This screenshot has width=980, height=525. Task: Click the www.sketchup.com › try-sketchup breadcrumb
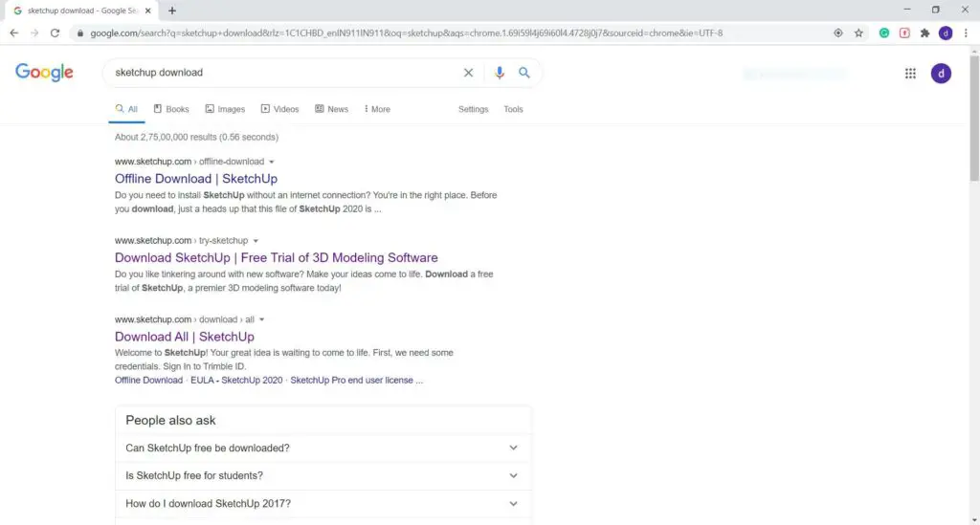pyautogui.click(x=181, y=241)
